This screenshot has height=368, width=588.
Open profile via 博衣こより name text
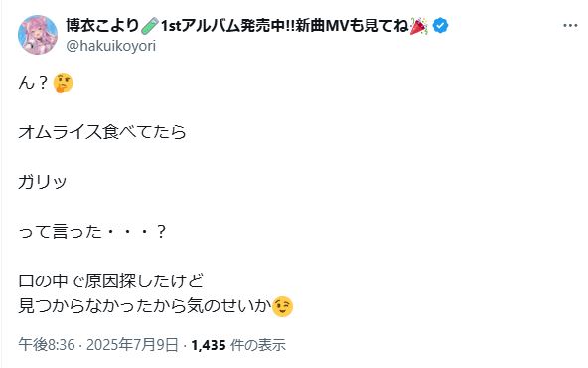102,26
